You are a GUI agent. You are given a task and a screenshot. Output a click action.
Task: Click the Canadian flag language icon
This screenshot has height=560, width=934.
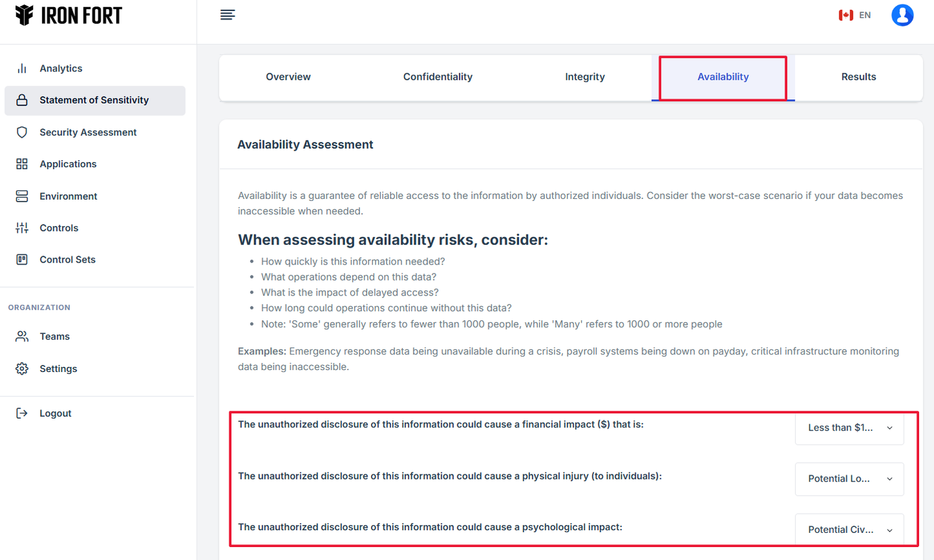[846, 15]
